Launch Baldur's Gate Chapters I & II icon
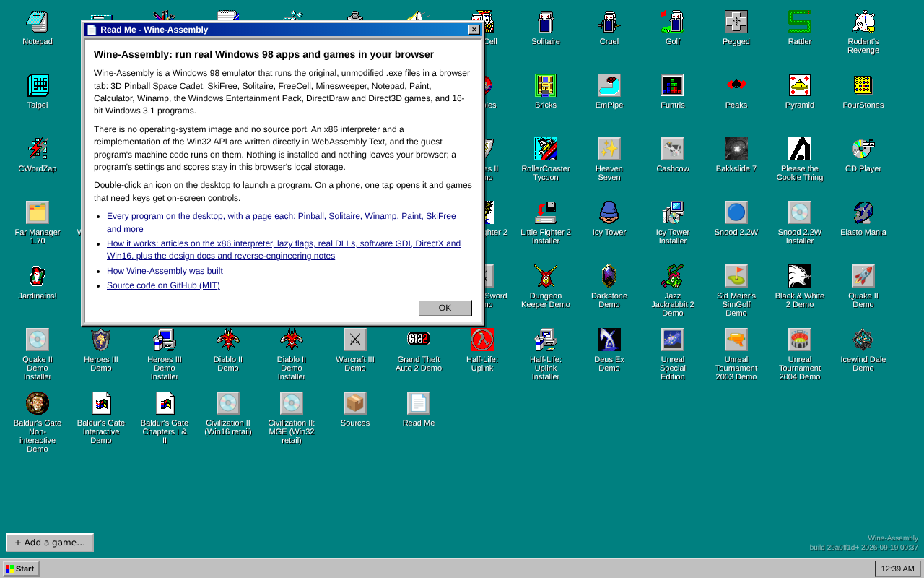Screen dimensions: 924x578 pos(165,403)
